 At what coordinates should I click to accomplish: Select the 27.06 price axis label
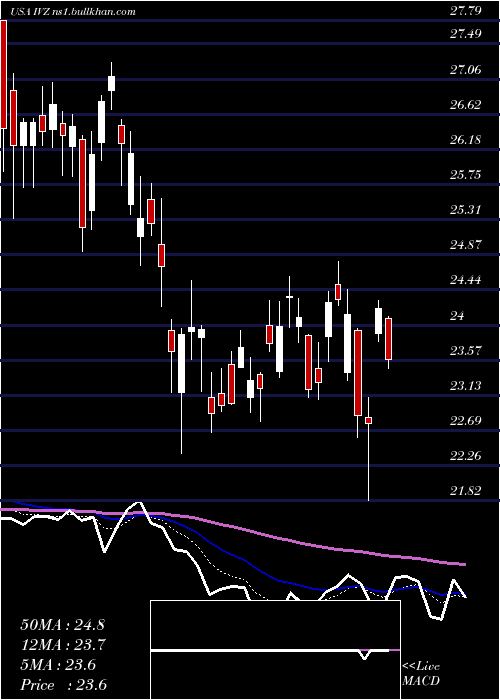tap(466, 69)
